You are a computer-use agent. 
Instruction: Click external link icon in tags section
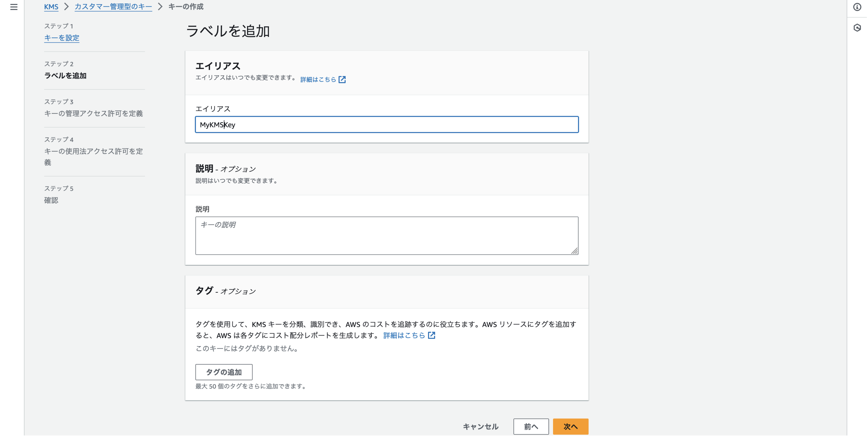432,335
